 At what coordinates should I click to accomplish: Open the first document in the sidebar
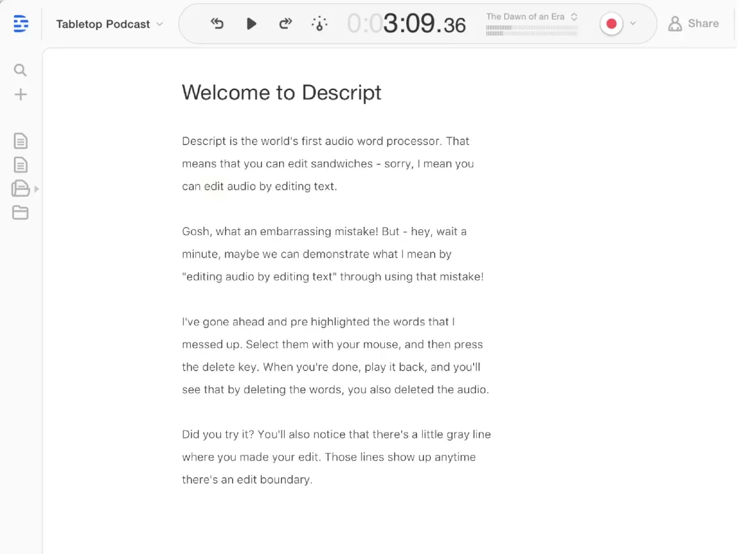click(20, 141)
